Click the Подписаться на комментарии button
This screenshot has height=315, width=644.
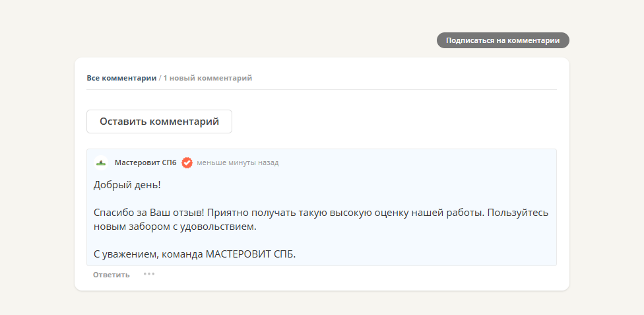(x=503, y=40)
